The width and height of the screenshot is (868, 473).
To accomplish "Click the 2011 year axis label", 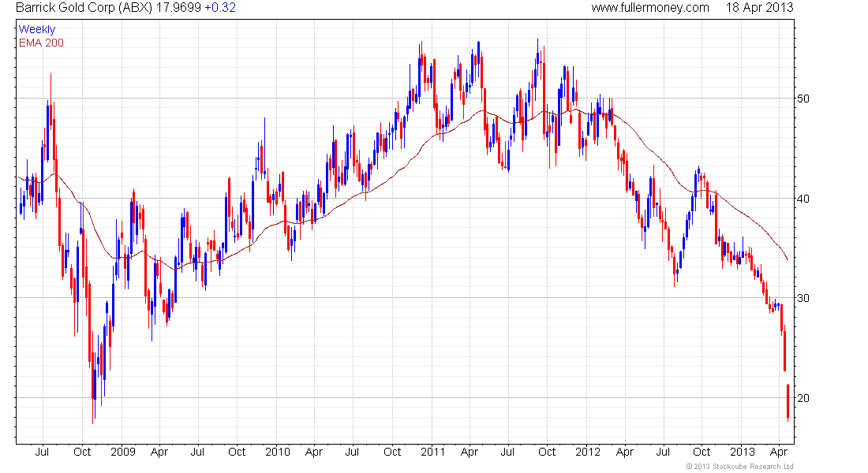I will (x=433, y=452).
